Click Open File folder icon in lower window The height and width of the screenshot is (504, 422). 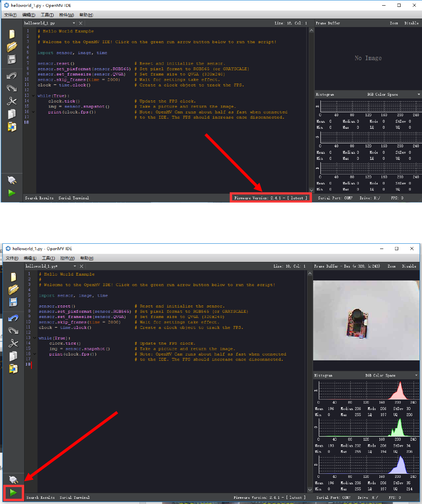click(13, 289)
